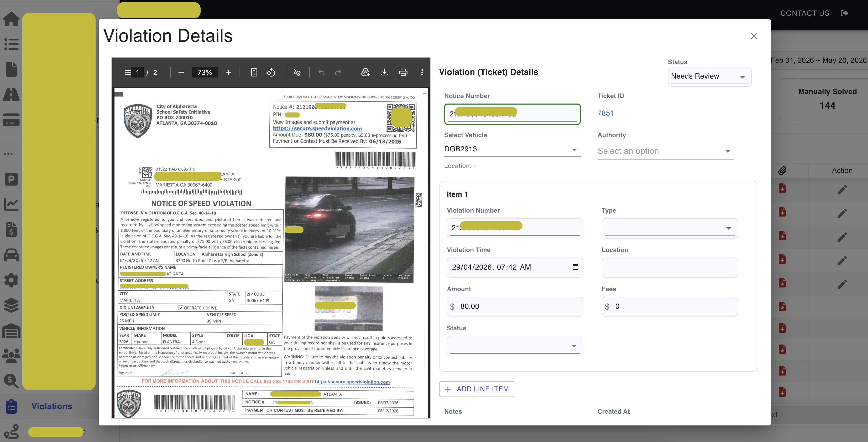Zoom out the PDF with minus icon
Screen dimensions: 868x442
181,73
